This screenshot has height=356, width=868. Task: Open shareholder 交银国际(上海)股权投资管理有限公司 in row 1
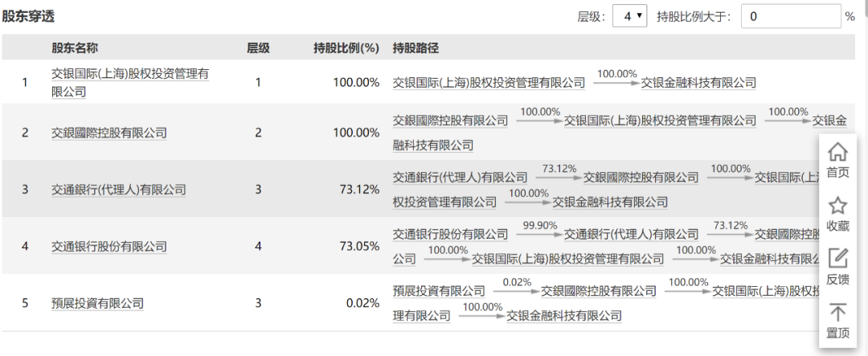click(130, 82)
